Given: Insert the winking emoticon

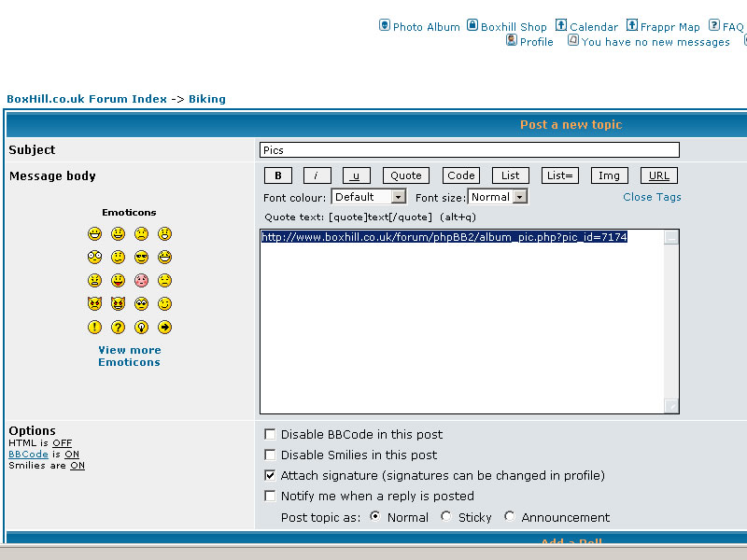Looking at the screenshot, I should tap(164, 303).
